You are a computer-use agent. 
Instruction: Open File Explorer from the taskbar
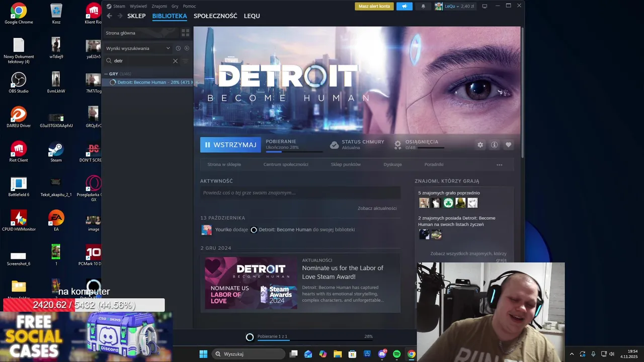(338, 354)
